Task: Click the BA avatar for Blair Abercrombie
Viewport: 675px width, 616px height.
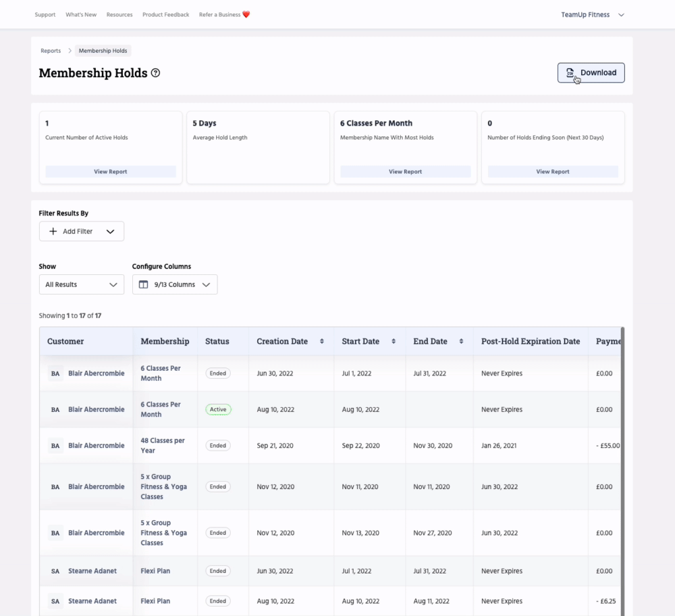Action: 55,373
